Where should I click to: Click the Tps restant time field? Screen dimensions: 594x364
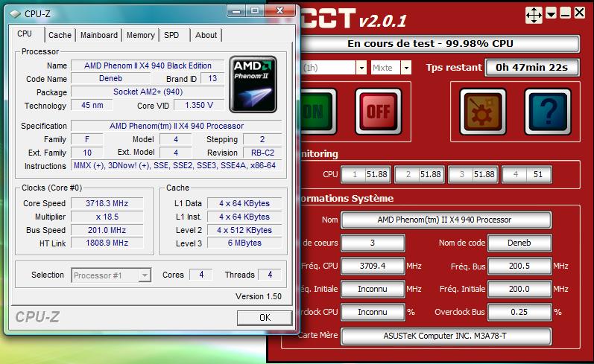(x=532, y=68)
